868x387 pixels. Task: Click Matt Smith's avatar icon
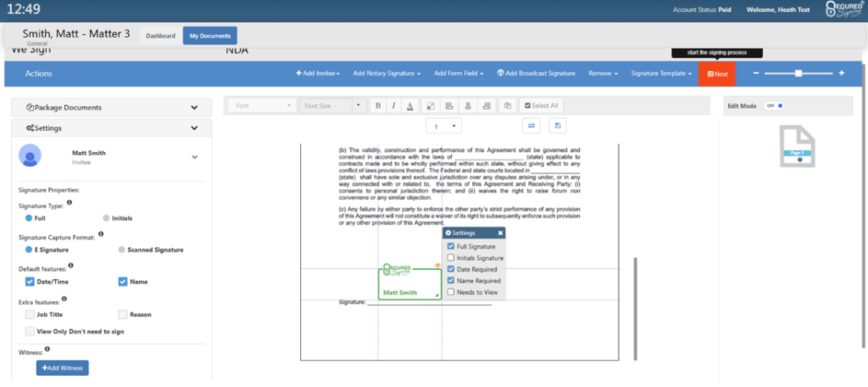(x=30, y=155)
